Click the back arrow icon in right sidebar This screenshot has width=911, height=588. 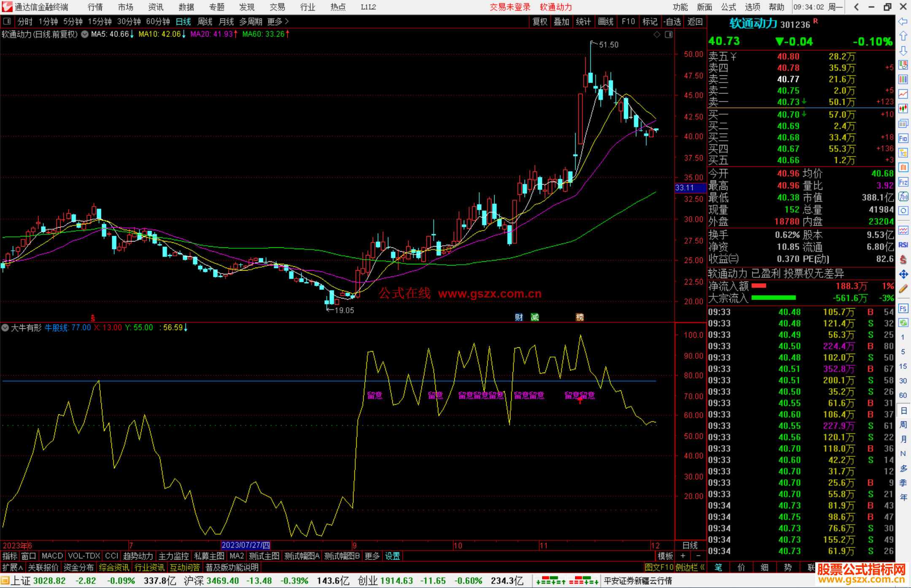tap(903, 21)
